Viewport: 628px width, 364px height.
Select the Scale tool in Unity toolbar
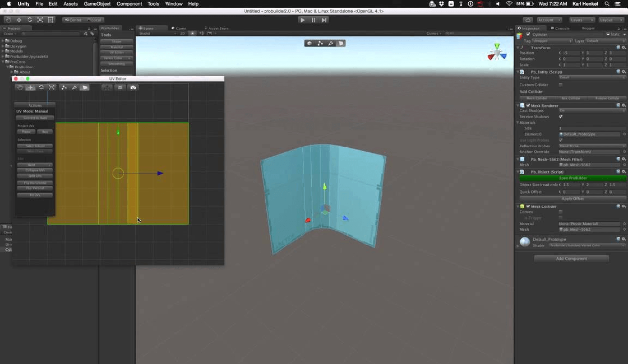coord(40,20)
